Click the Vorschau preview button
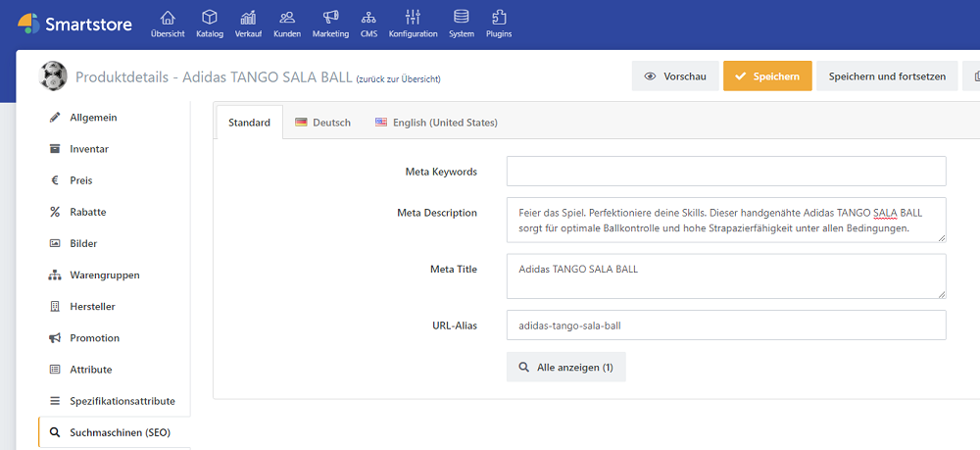The image size is (980, 450). (x=675, y=76)
